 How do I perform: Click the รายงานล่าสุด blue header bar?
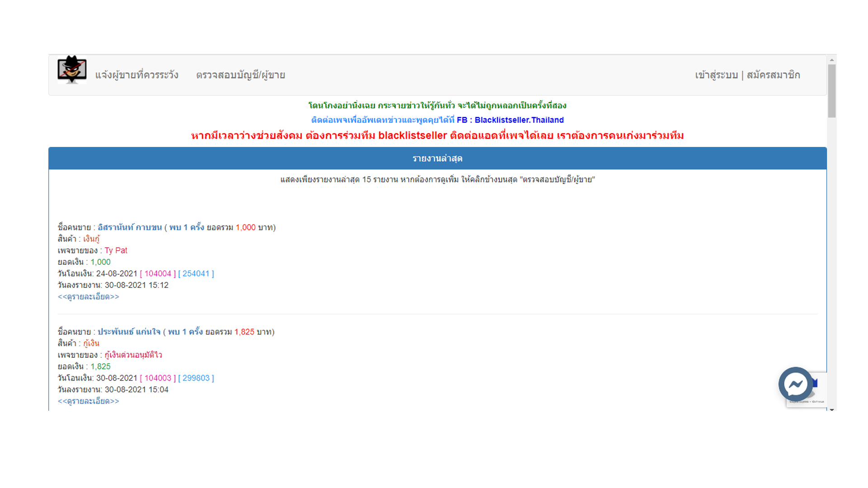coord(437,159)
